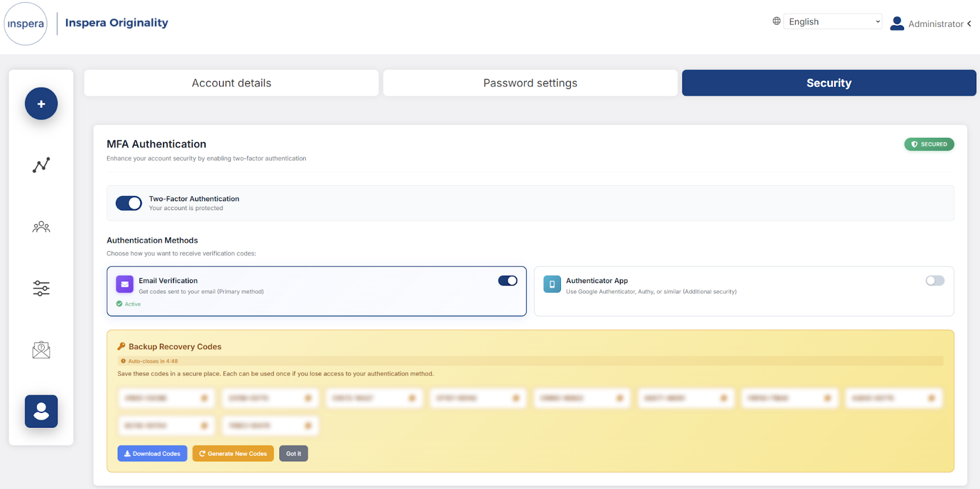The width and height of the screenshot is (980, 489).
Task: Click the Inspera Originality title
Action: click(x=116, y=23)
